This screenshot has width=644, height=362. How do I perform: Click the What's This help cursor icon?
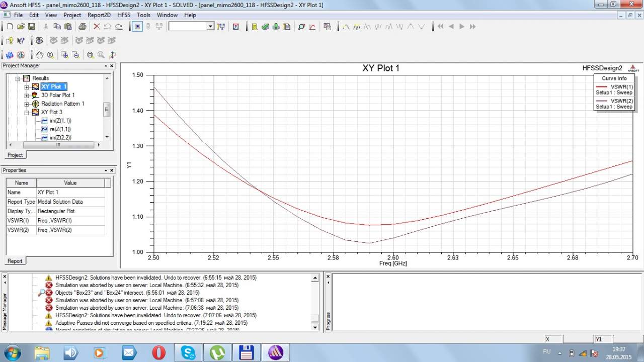(x=21, y=41)
